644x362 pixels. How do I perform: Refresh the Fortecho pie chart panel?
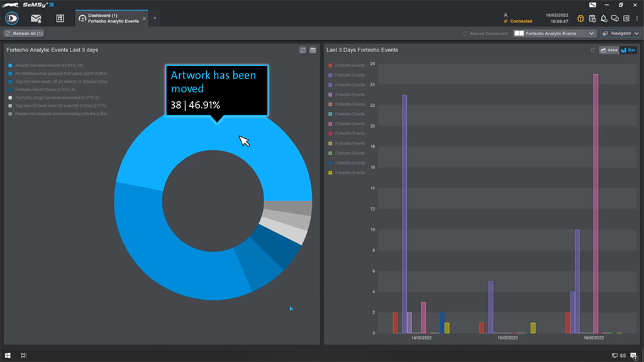click(303, 50)
